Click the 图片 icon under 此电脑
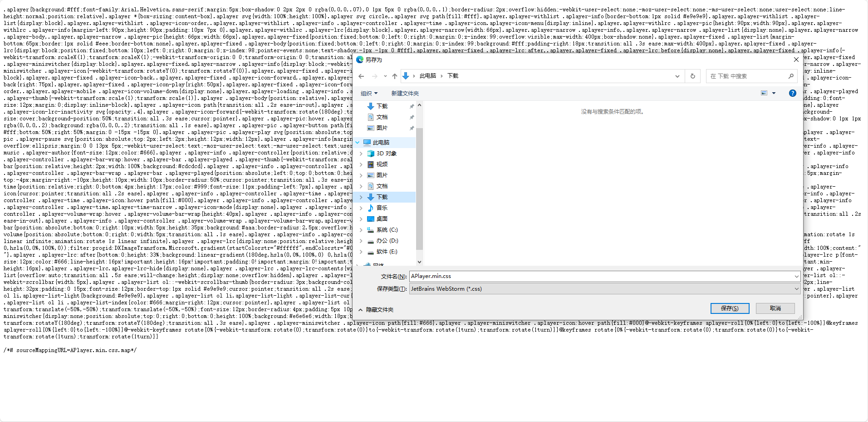Viewport: 868px width, 422px height. [x=371, y=175]
